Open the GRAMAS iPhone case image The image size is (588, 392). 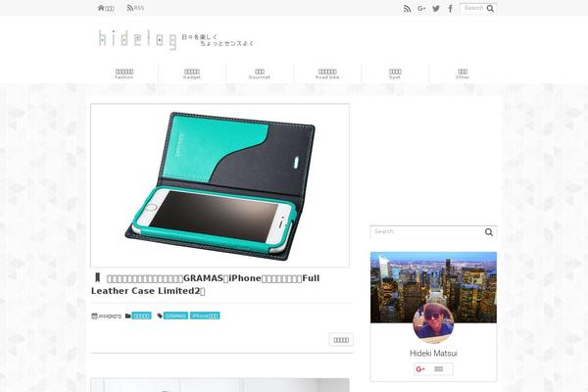click(220, 185)
